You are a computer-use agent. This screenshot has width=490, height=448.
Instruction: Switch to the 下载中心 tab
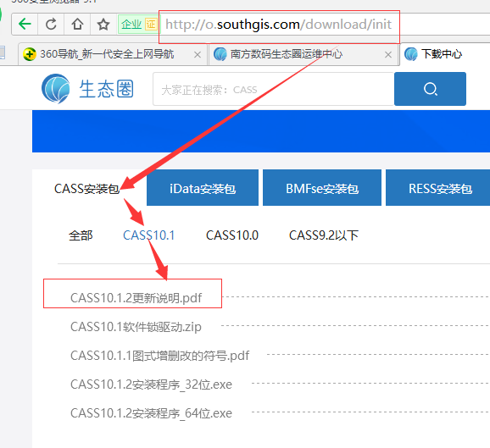[443, 54]
